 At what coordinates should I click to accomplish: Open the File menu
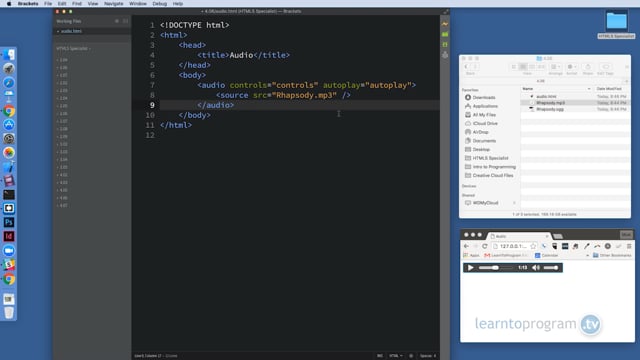[48, 4]
